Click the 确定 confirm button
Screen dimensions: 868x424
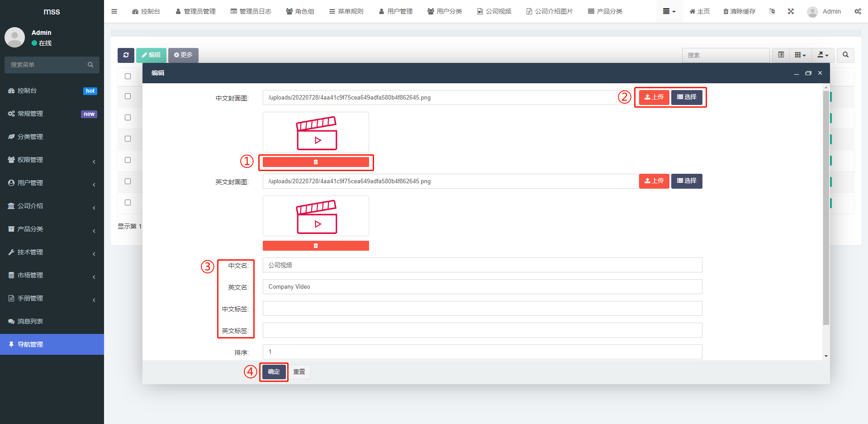tap(274, 372)
